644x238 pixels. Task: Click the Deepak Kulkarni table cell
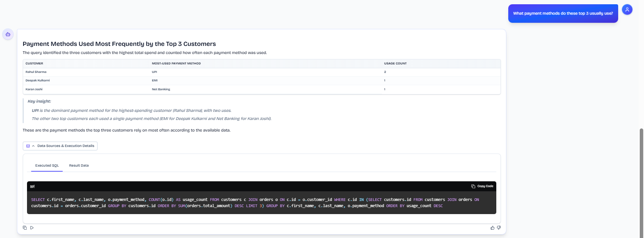(x=37, y=81)
